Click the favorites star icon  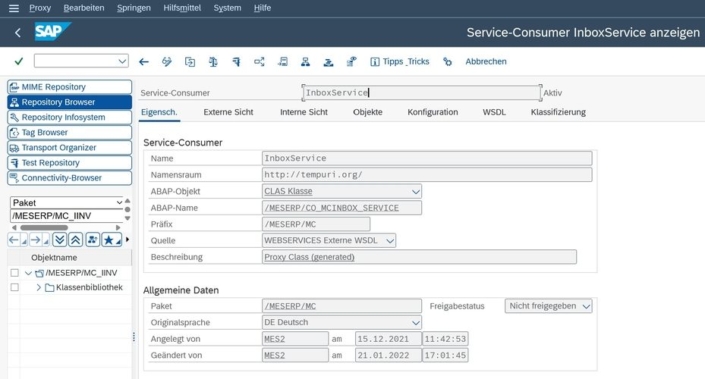pyautogui.click(x=109, y=240)
